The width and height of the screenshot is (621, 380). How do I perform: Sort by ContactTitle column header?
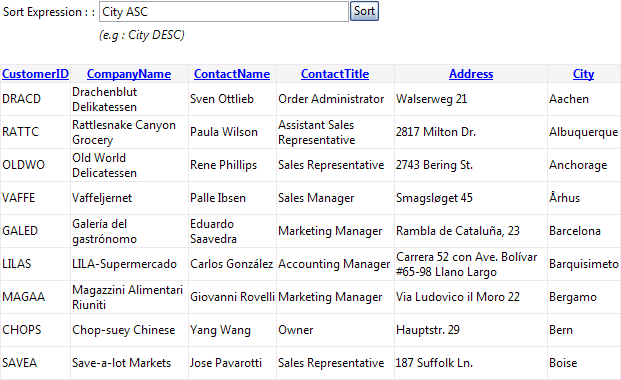335,74
